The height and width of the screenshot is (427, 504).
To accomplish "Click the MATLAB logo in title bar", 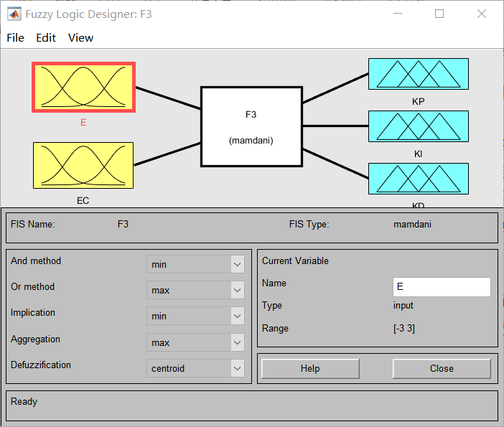I will click(x=14, y=14).
